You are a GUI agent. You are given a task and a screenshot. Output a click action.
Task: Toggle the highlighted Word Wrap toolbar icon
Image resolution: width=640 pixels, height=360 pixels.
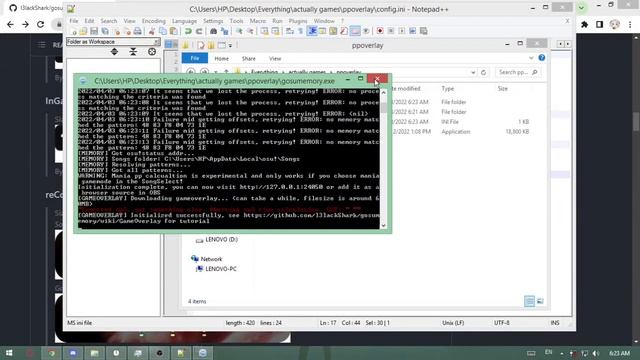click(312, 31)
